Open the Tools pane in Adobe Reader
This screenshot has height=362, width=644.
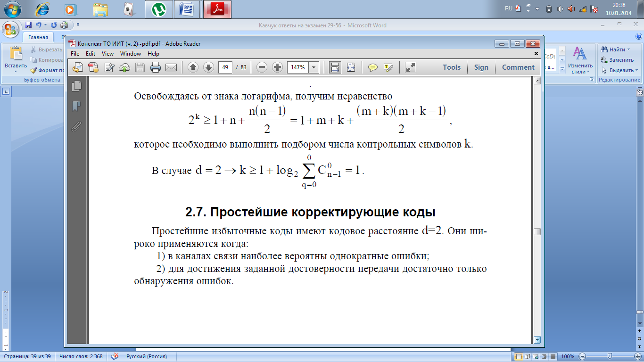coord(451,67)
